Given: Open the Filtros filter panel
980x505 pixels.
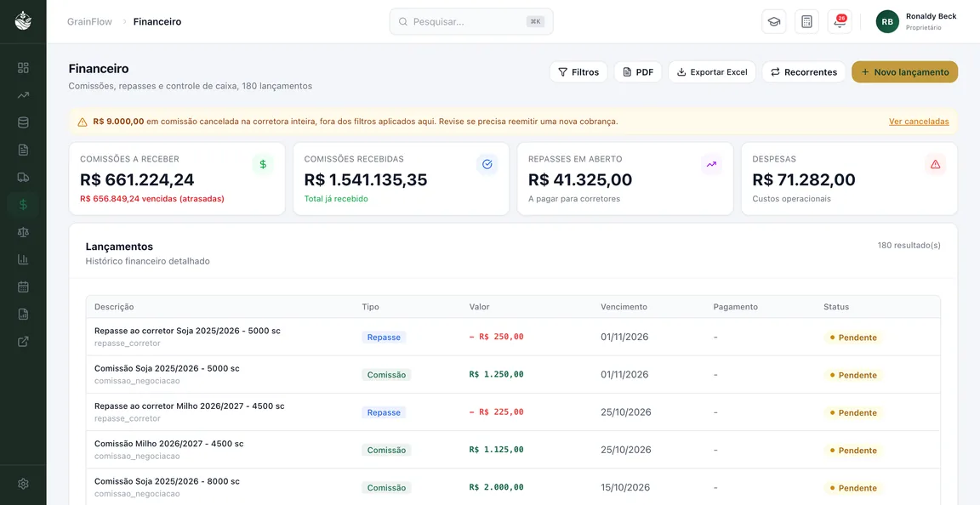Looking at the screenshot, I should click(x=578, y=72).
